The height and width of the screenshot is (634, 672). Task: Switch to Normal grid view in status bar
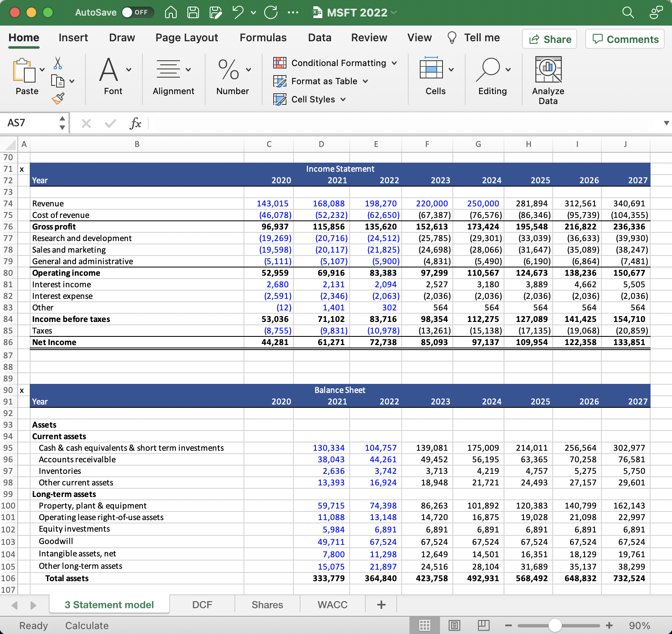click(x=425, y=625)
